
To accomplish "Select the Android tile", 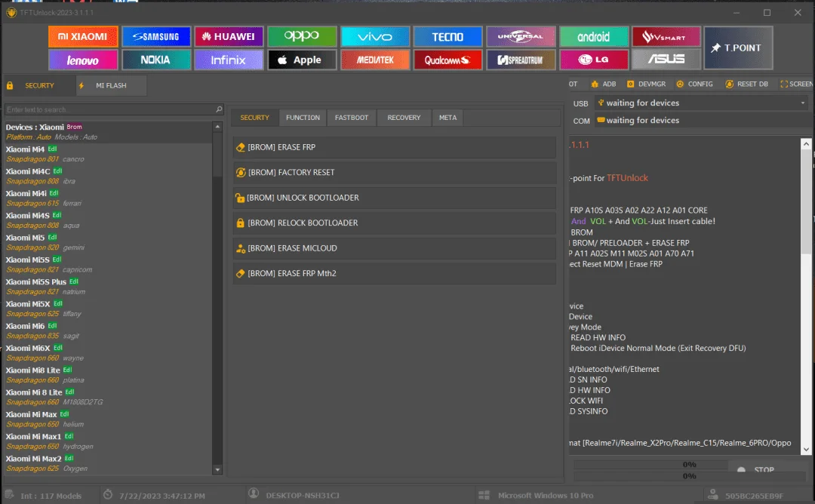I will click(594, 36).
